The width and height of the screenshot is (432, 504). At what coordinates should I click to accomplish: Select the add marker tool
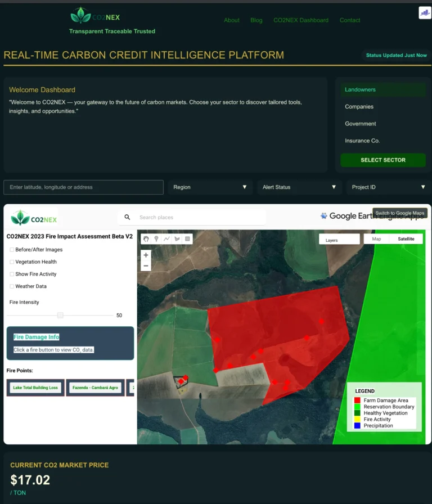click(156, 239)
